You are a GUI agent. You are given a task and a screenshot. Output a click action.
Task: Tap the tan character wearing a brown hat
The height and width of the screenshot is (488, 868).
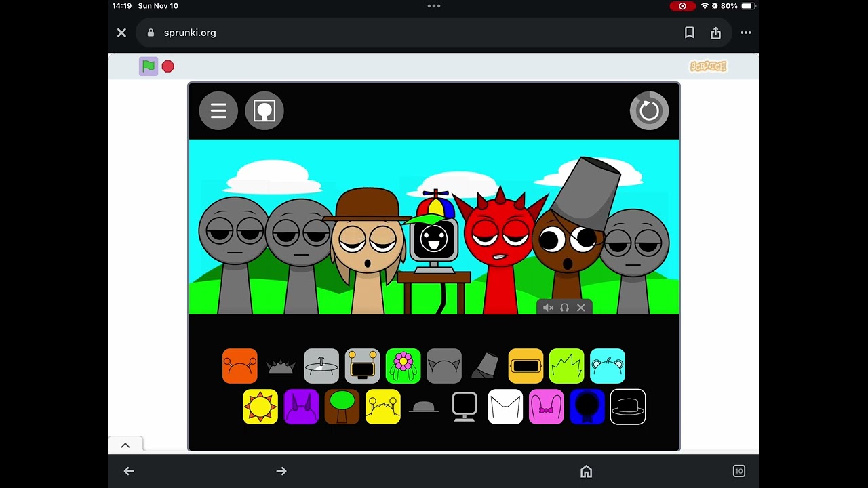point(368,251)
